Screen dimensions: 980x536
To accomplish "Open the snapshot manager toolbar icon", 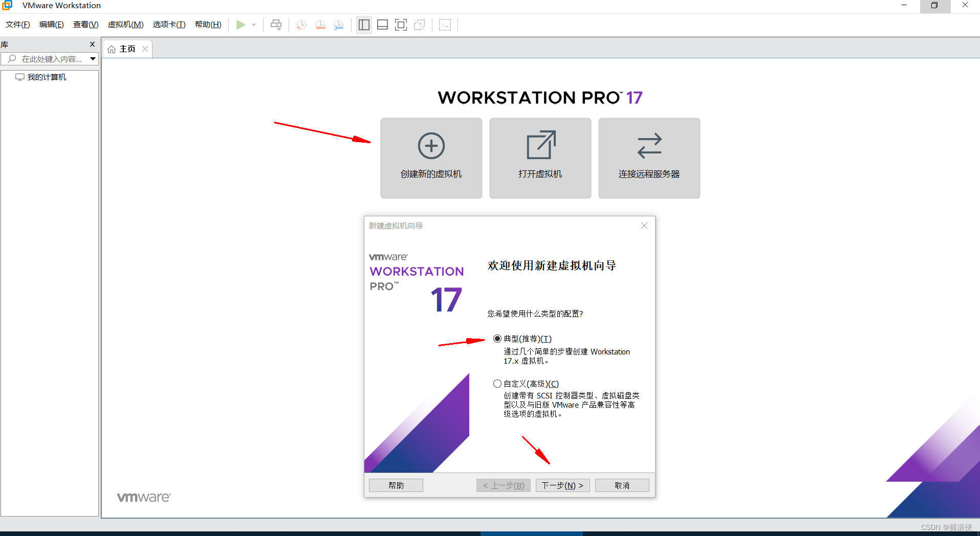I will [x=339, y=25].
